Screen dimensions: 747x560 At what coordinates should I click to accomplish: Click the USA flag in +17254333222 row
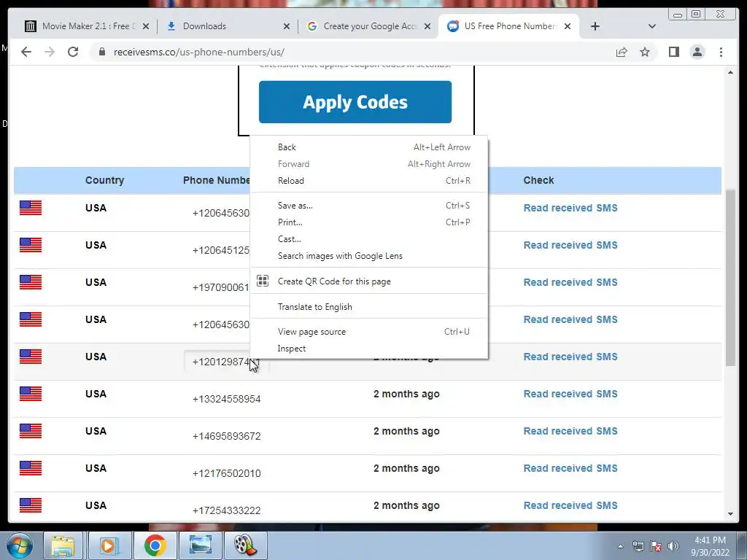[31, 505]
